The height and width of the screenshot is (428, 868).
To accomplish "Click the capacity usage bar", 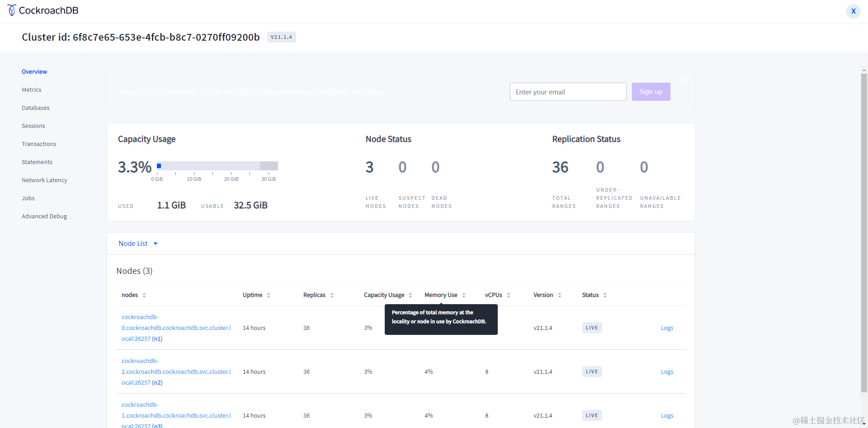I will (217, 166).
